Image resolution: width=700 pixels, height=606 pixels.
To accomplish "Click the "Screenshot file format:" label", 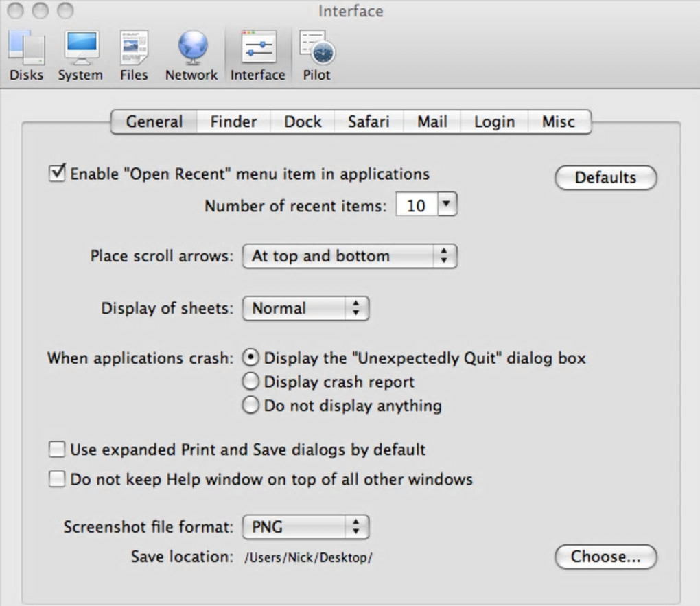I will 148,526.
